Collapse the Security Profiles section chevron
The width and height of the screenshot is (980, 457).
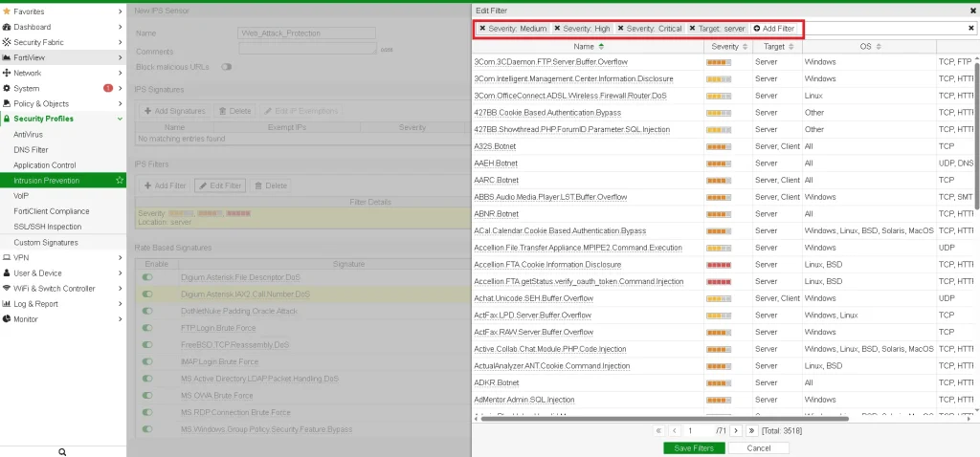pos(120,119)
